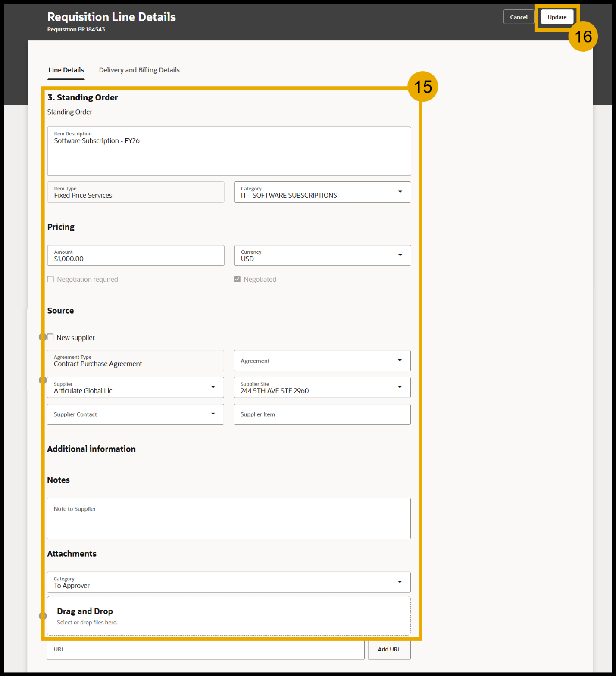616x676 pixels.
Task: Open the Delivery and Billing Details tab
Action: (x=139, y=70)
